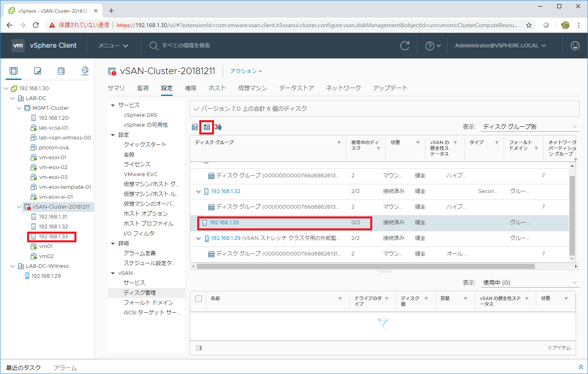588x374 pixels.
Task: Switch to the データストア tab
Action: (297, 88)
